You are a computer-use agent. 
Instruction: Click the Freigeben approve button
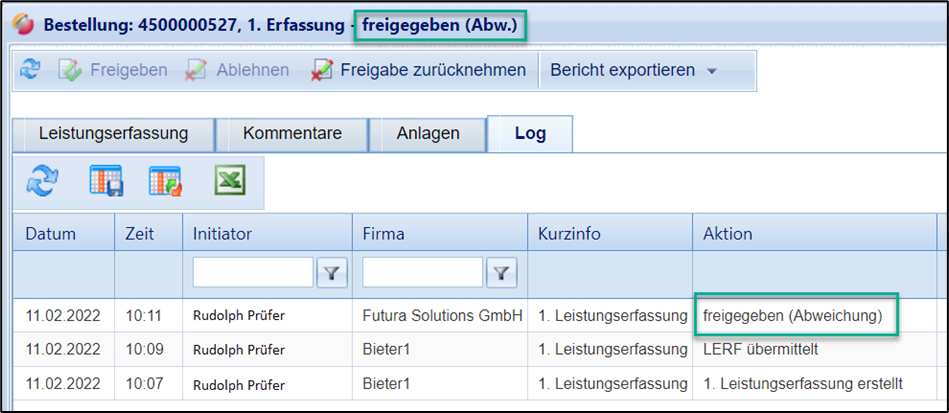tap(113, 70)
